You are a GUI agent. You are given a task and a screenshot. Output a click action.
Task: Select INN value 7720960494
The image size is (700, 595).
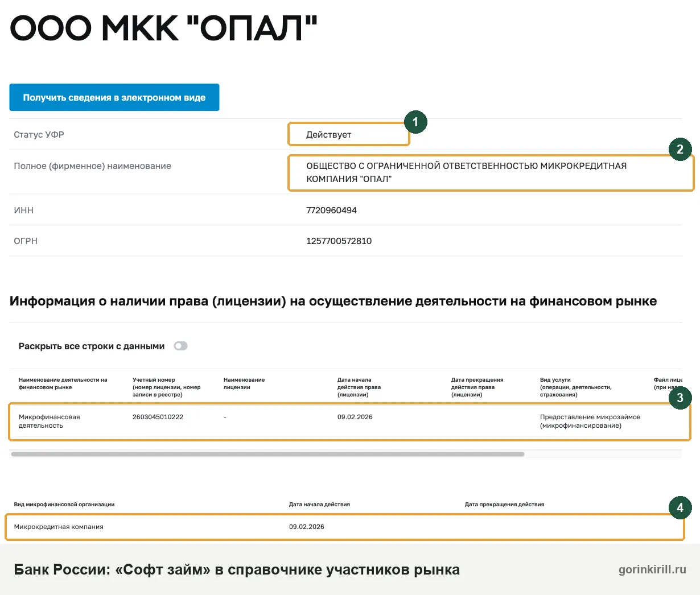331,210
